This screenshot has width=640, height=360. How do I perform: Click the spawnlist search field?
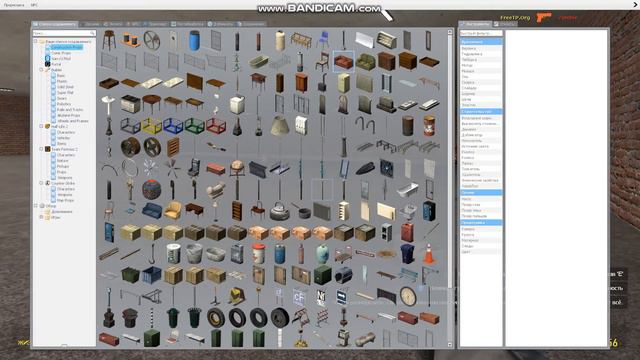point(64,33)
